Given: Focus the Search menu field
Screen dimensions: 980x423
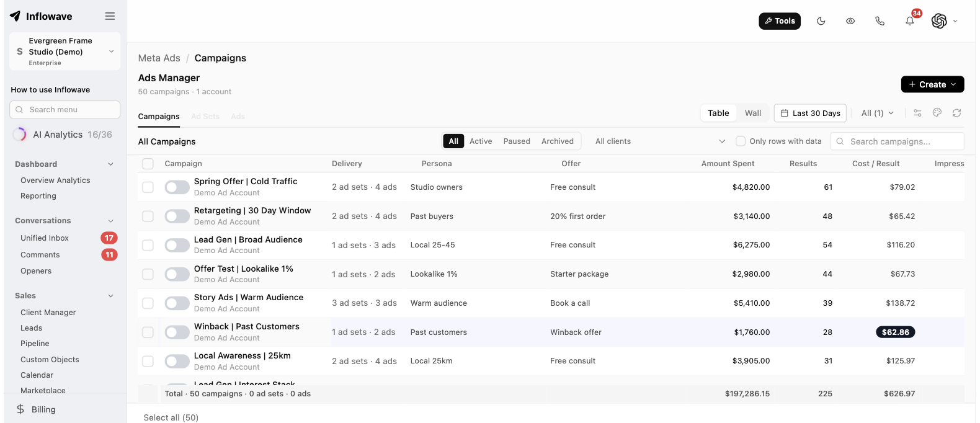Looking at the screenshot, I should tap(65, 110).
